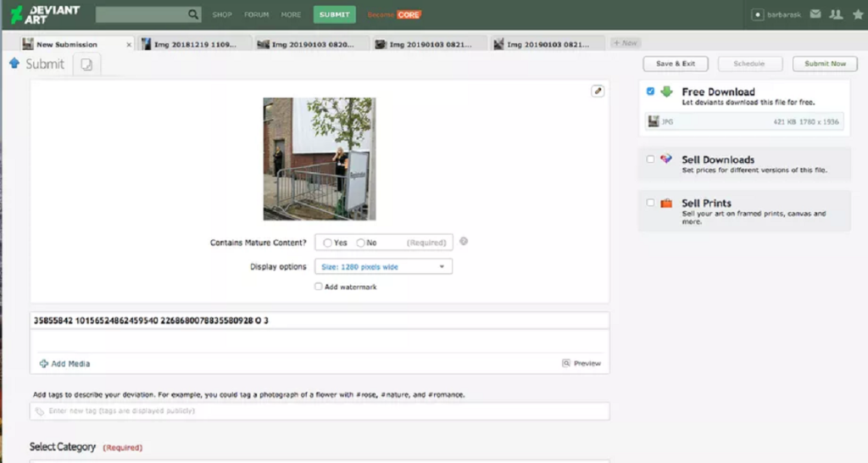Open the More menu in header
This screenshot has width=868, height=463.
pyautogui.click(x=291, y=14)
